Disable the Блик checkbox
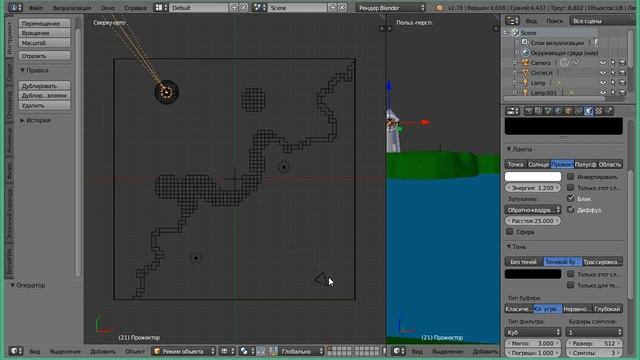The width and height of the screenshot is (640, 360). [571, 198]
